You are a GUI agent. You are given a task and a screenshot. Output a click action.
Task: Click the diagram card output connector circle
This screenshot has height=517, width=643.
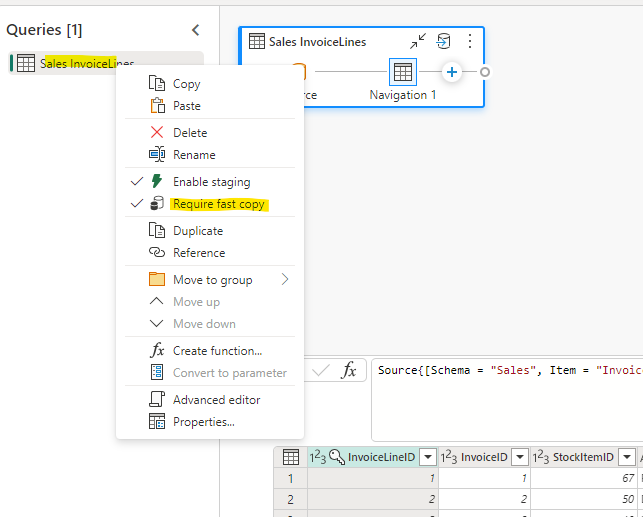click(x=485, y=72)
